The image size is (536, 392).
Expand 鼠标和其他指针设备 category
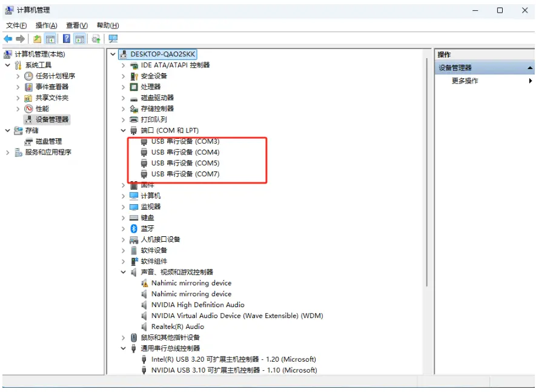123,337
